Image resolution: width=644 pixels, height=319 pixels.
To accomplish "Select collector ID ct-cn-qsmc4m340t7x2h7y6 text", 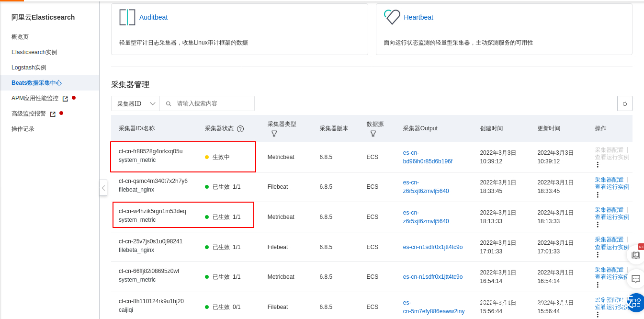I will [x=153, y=181].
